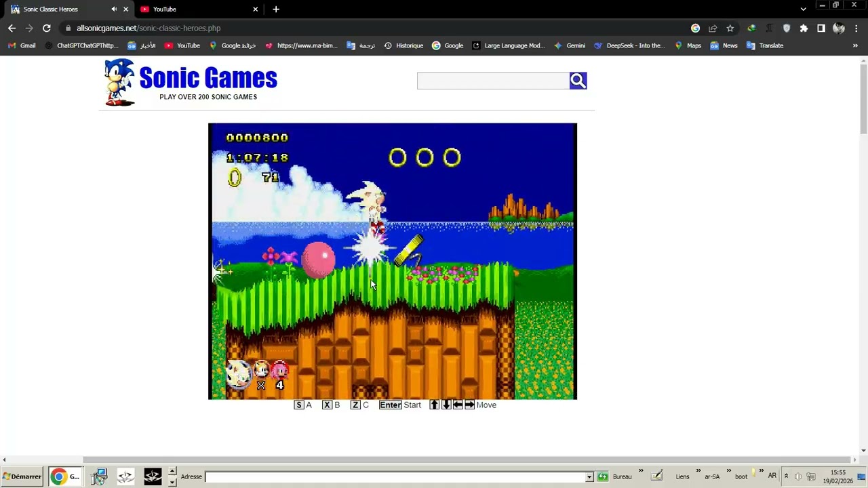The width and height of the screenshot is (868, 488).
Task: Open the News bookmark
Action: 724,45
